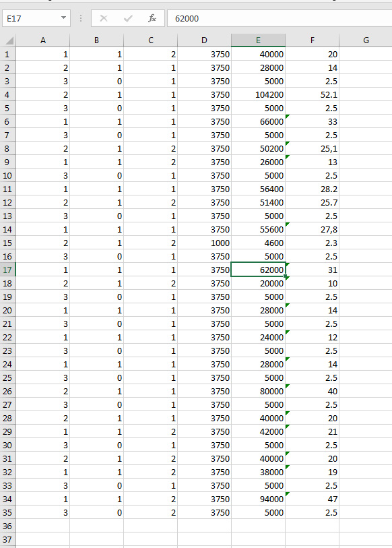Click the fill handle of cell E17
392x548 pixels.
(x=286, y=276)
